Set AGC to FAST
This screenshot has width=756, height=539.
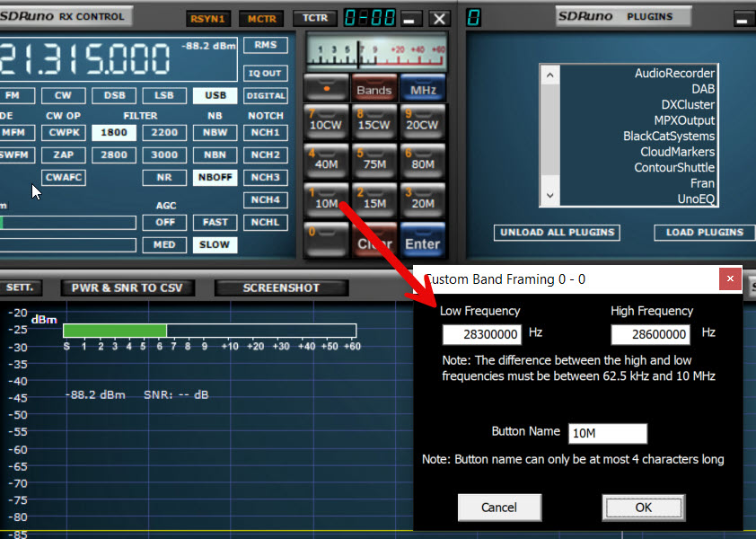click(215, 223)
